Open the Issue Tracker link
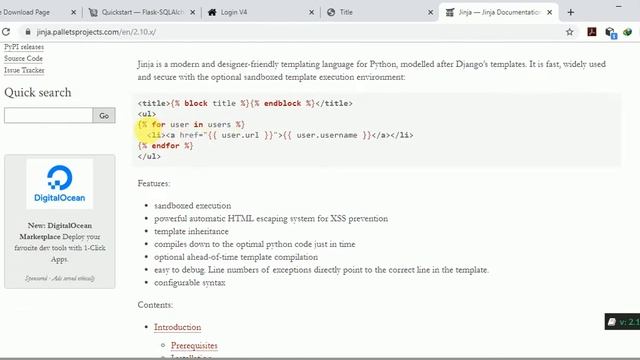Viewport: 640px width, 360px height. (24, 70)
